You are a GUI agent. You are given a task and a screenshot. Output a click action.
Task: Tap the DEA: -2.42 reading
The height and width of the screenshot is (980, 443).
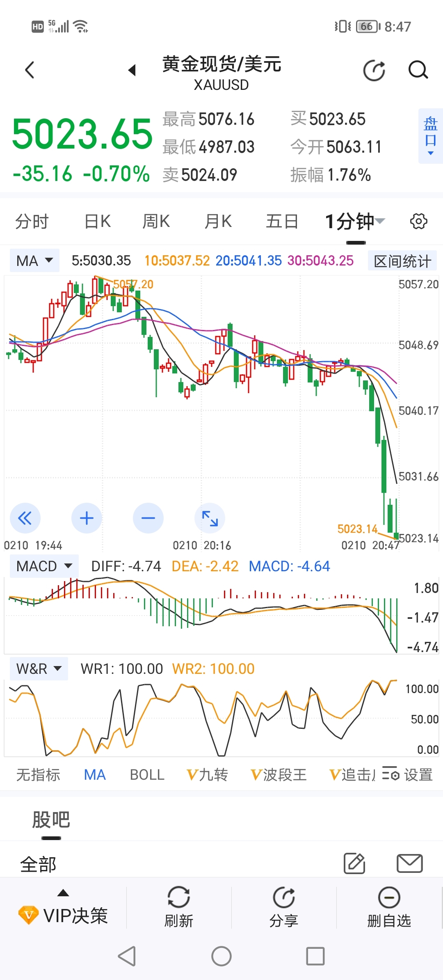[x=205, y=566]
